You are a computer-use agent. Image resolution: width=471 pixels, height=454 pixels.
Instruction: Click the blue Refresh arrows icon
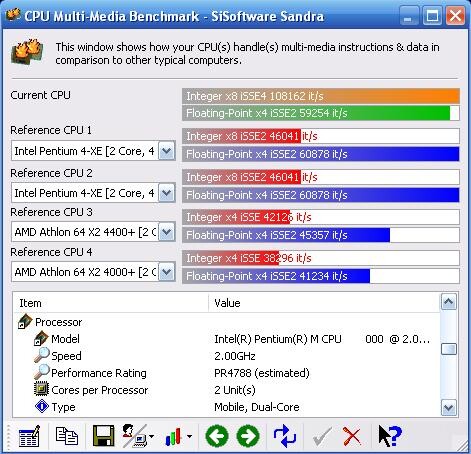284,436
